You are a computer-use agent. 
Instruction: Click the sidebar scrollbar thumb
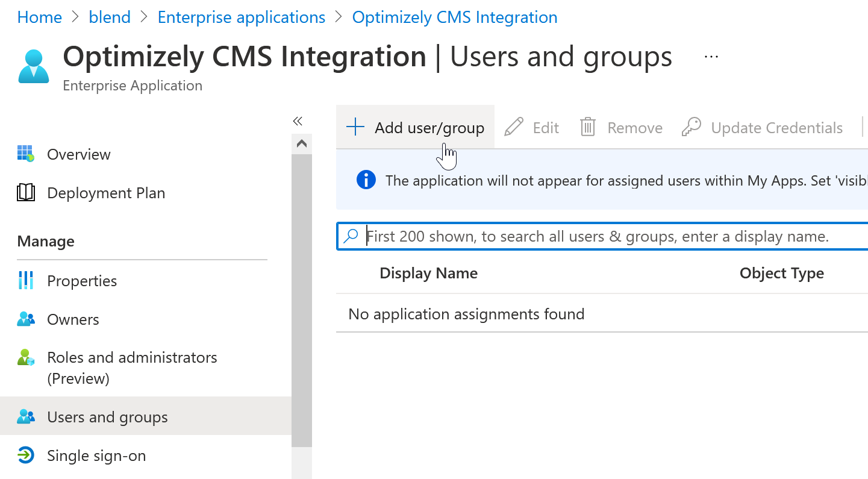[x=302, y=300]
